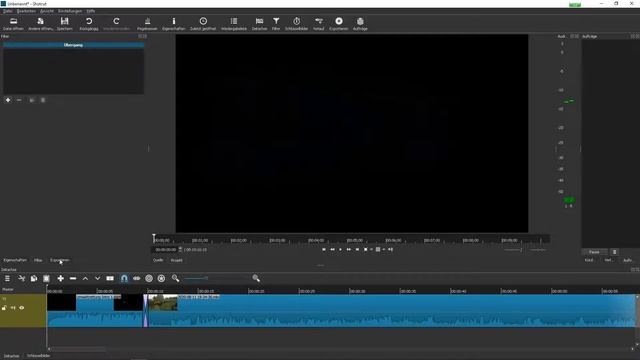Click the timeline cut scissors icon
The height and width of the screenshot is (360, 640).
(22, 278)
